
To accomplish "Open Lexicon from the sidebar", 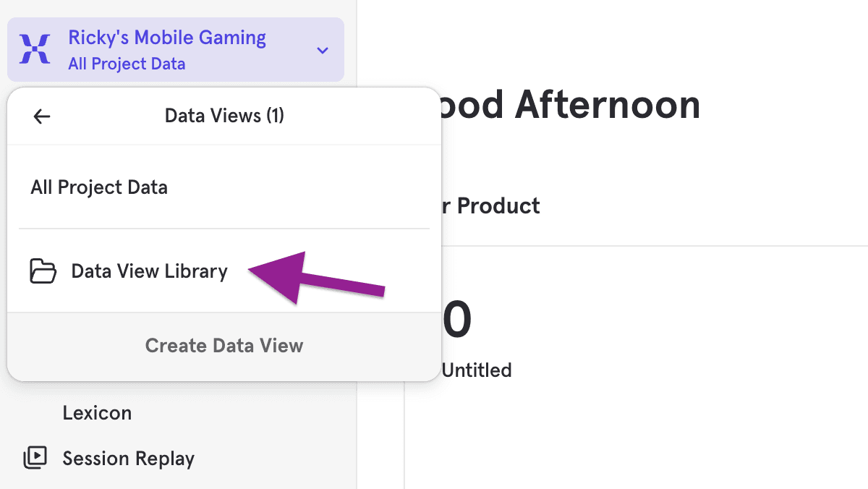I will click(x=97, y=412).
